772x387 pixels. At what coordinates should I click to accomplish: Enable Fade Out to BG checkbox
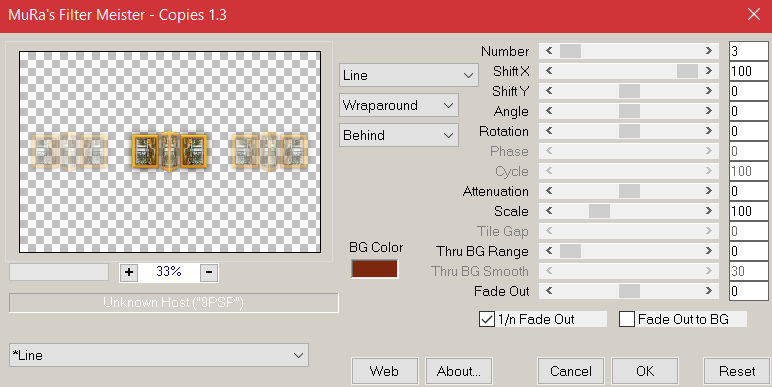(x=627, y=319)
